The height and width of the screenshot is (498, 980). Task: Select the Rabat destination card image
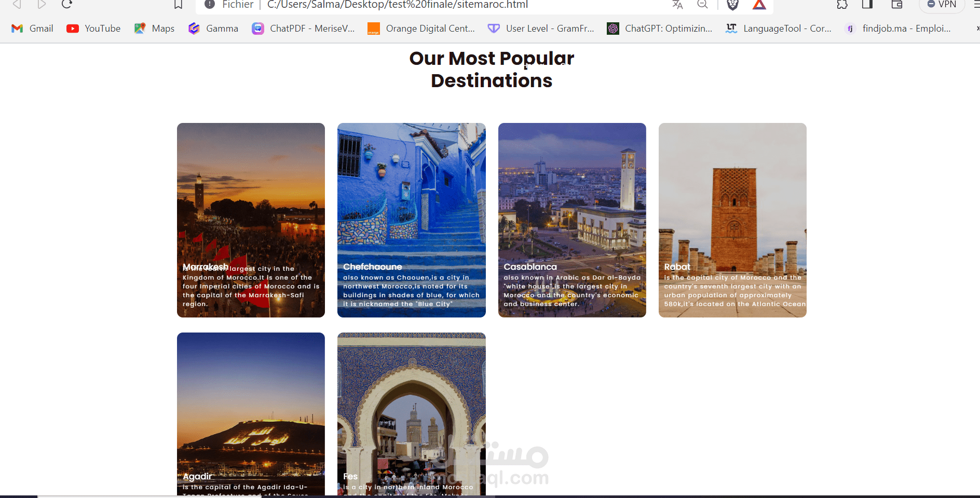732,220
